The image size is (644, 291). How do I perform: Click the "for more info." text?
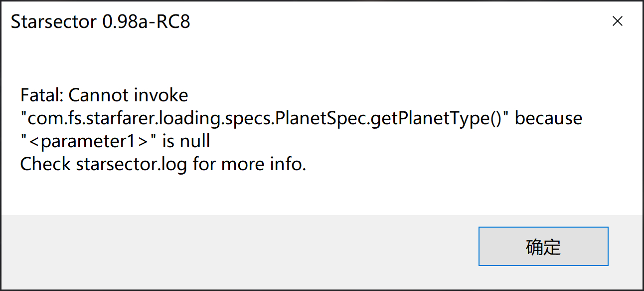pos(249,164)
